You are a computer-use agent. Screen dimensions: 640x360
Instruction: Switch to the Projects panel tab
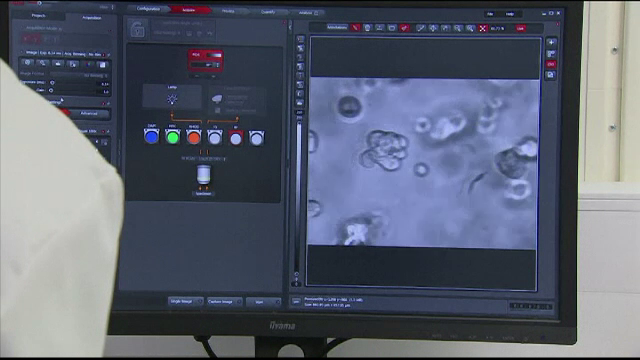pos(38,16)
